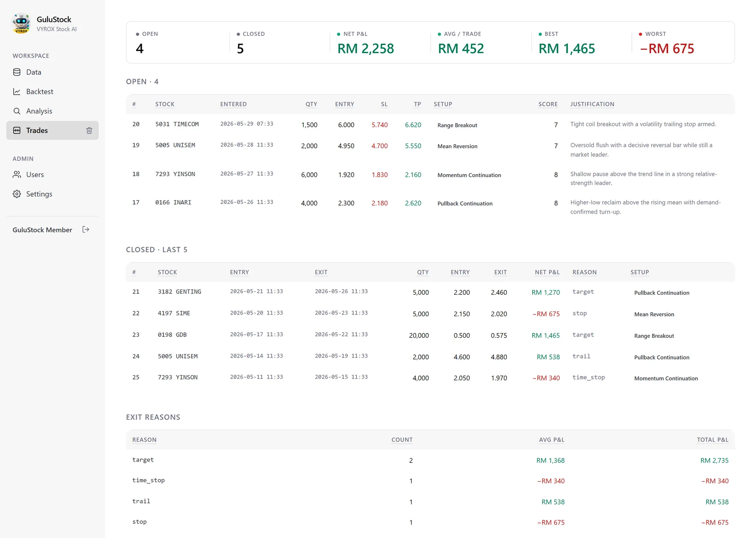The width and height of the screenshot is (756, 538).
Task: Go to the Backtest page
Action: click(52, 92)
